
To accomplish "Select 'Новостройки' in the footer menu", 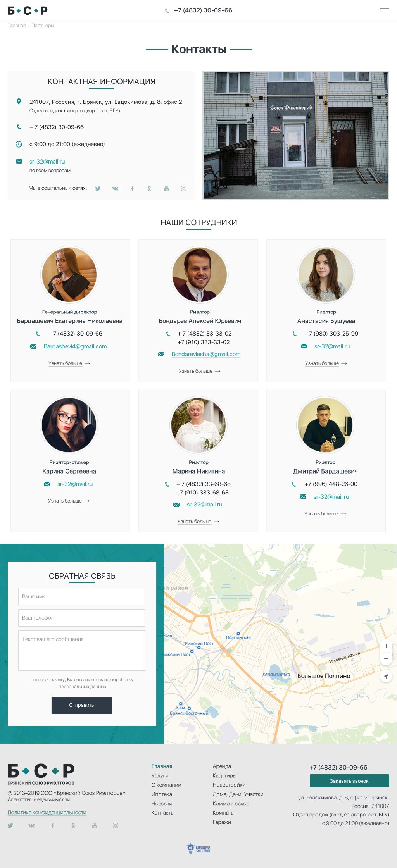I will [x=229, y=785].
